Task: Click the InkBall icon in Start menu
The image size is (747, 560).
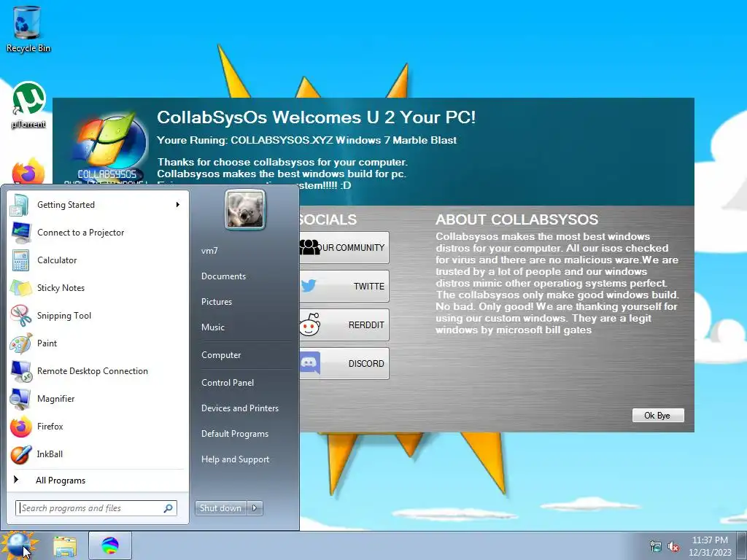Action: (21, 454)
